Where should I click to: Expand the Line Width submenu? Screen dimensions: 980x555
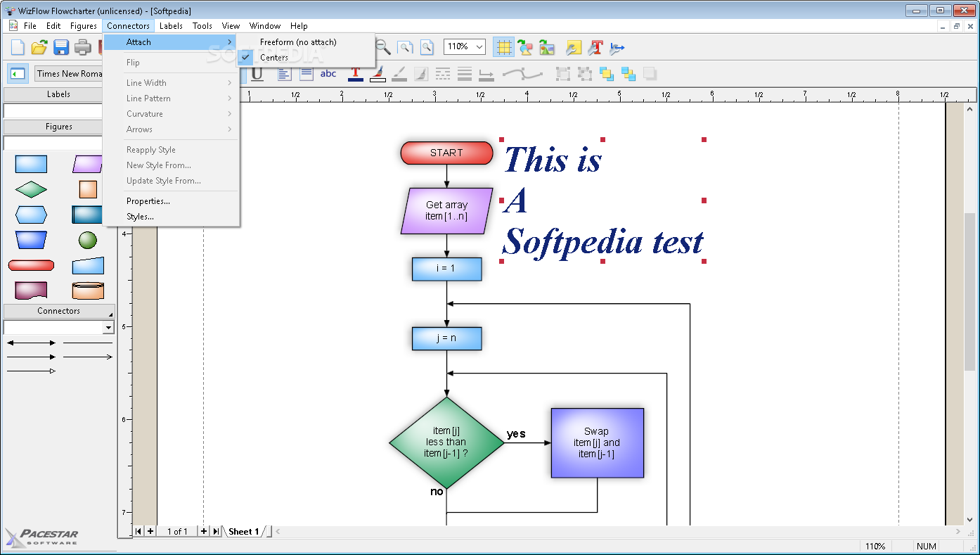tap(172, 83)
